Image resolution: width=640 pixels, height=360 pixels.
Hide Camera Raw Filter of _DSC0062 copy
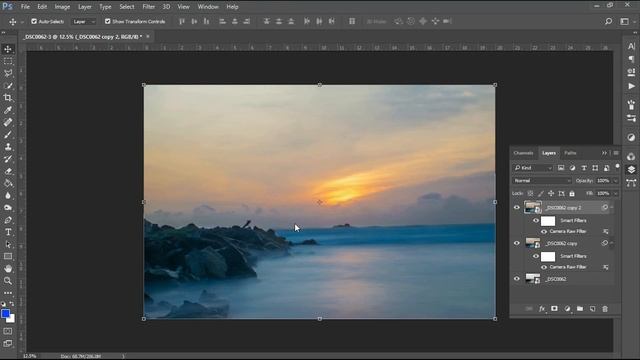tap(544, 267)
